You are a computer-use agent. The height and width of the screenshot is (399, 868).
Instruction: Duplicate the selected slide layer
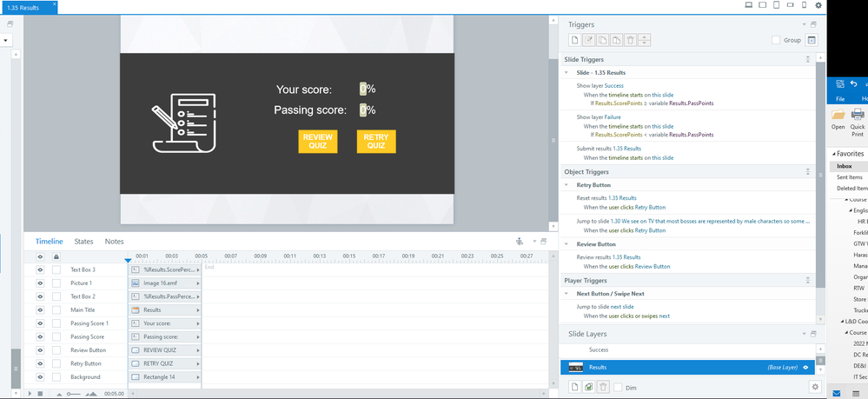click(589, 387)
